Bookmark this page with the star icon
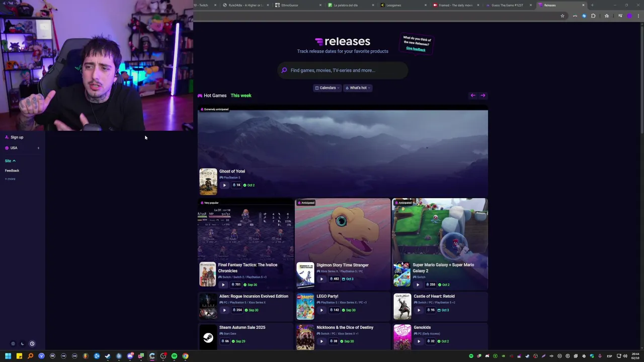 pyautogui.click(x=562, y=16)
